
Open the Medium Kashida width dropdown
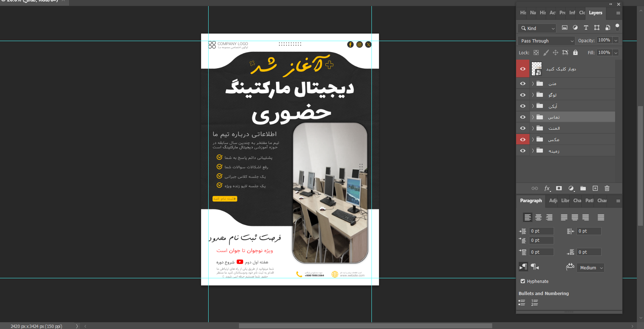591,268
